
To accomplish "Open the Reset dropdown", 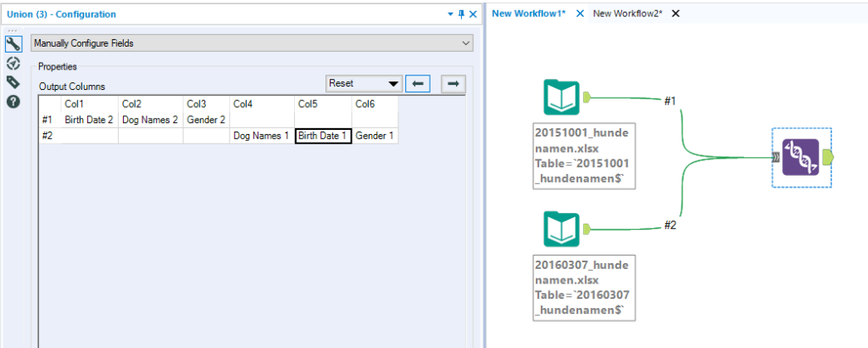I will pyautogui.click(x=363, y=84).
